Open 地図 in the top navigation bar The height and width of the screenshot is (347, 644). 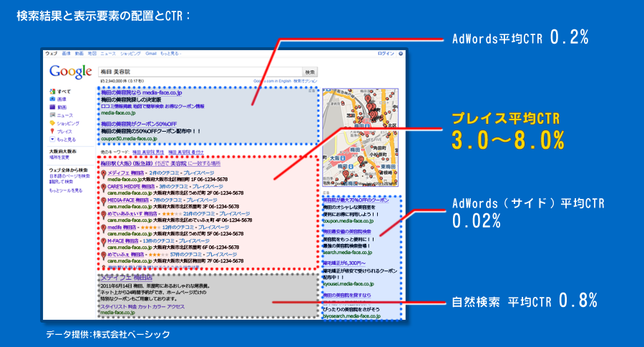click(92, 54)
